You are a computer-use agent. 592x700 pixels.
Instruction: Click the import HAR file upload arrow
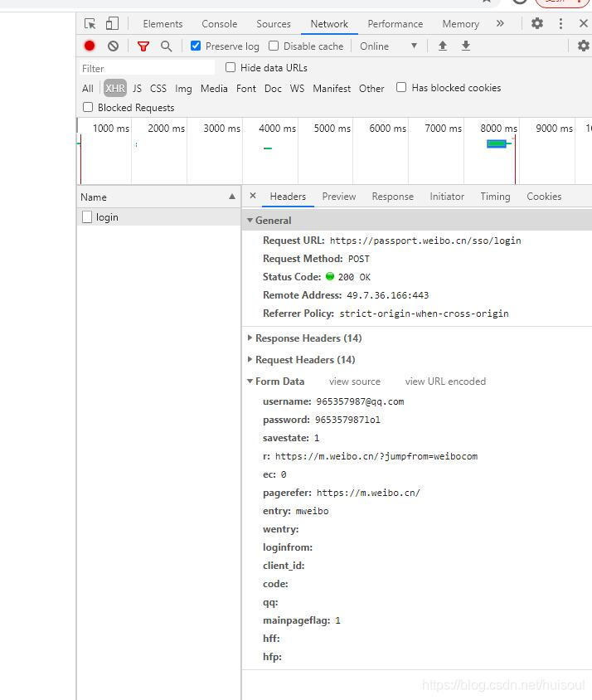(443, 46)
